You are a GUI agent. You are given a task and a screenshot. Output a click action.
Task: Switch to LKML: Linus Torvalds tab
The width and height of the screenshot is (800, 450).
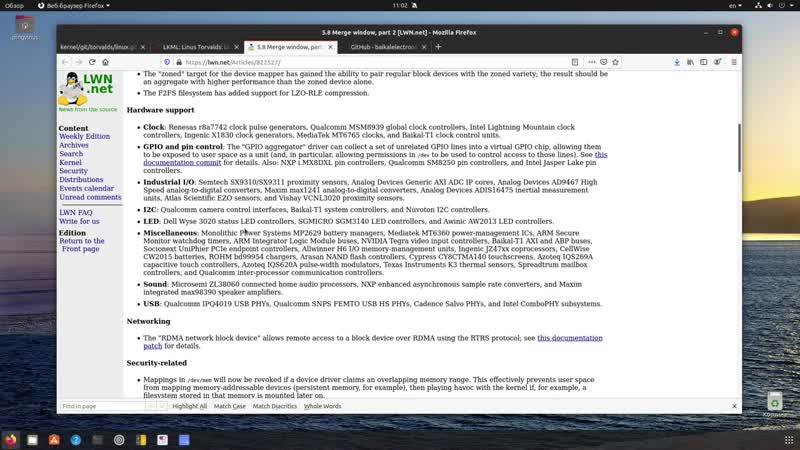click(196, 47)
